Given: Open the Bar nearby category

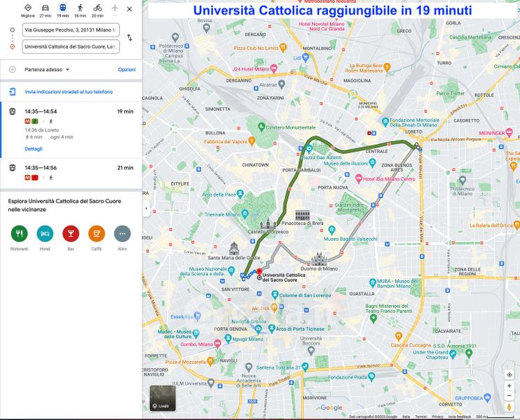Looking at the screenshot, I should (x=71, y=233).
